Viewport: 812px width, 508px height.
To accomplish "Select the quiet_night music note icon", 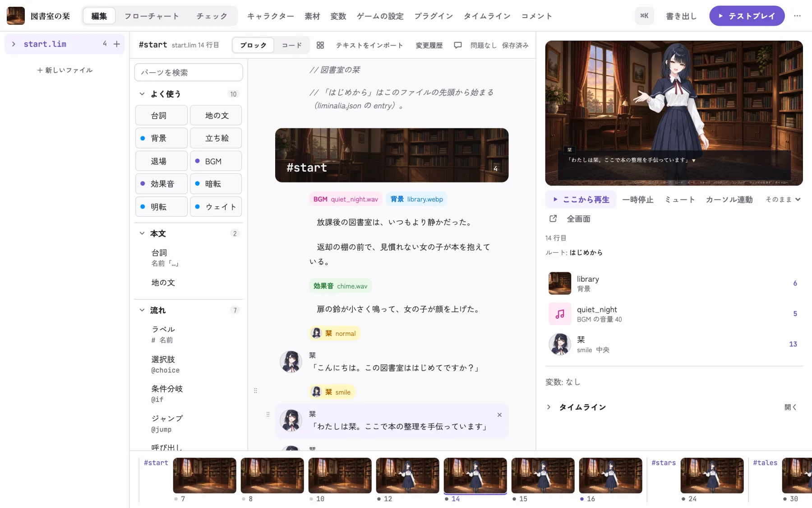I will (x=560, y=314).
